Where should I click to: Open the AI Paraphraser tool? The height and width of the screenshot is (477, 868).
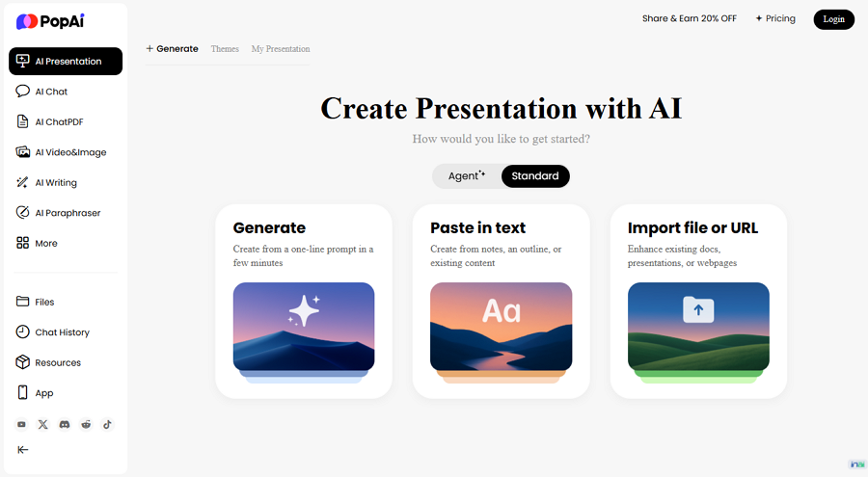pyautogui.click(x=68, y=213)
